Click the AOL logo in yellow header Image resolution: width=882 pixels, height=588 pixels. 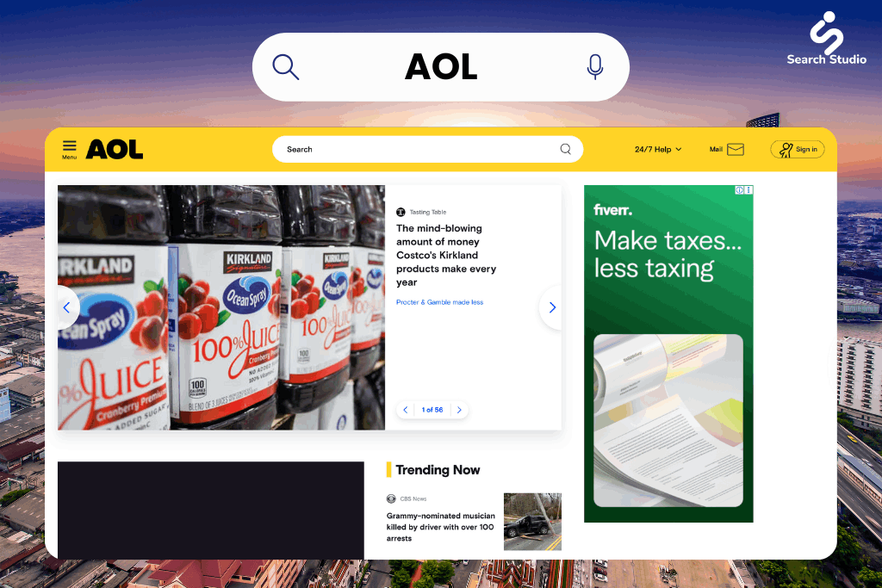115,150
